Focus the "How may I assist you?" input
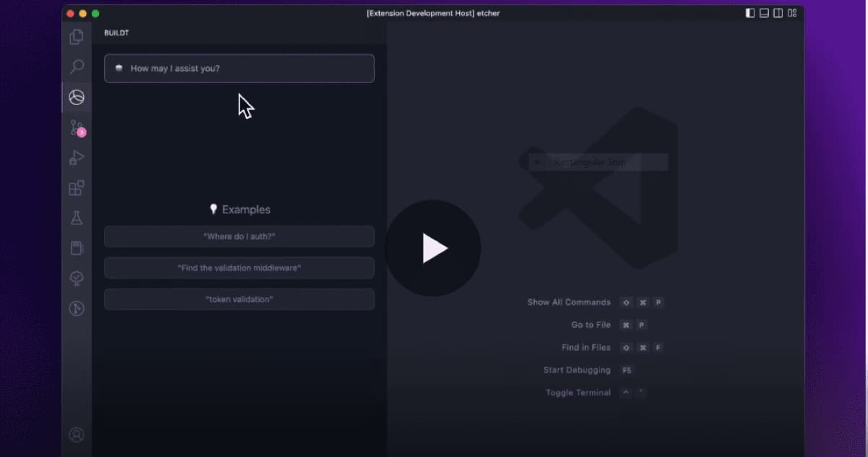 (x=239, y=69)
